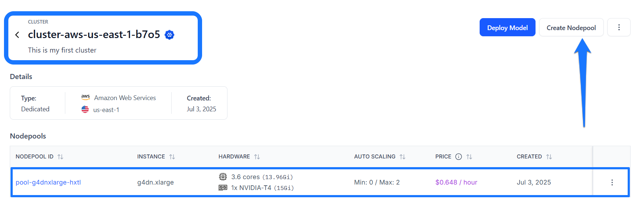Click the Deploy Model button
The width and height of the screenshot is (644, 215).
pyautogui.click(x=507, y=28)
